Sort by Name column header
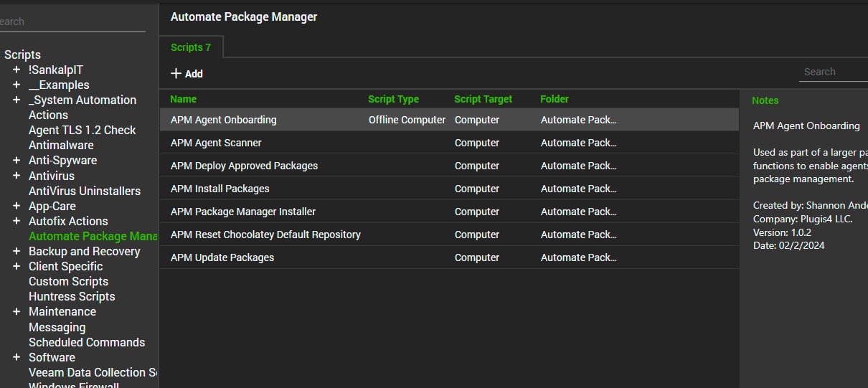This screenshot has width=868, height=388. pyautogui.click(x=184, y=99)
